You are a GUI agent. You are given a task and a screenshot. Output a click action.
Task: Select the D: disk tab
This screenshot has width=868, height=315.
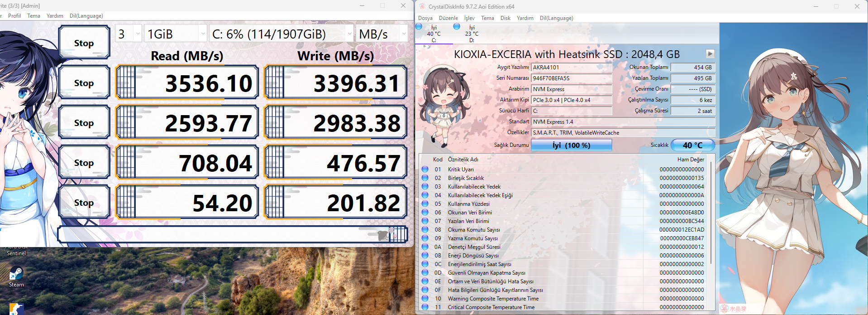(472, 34)
